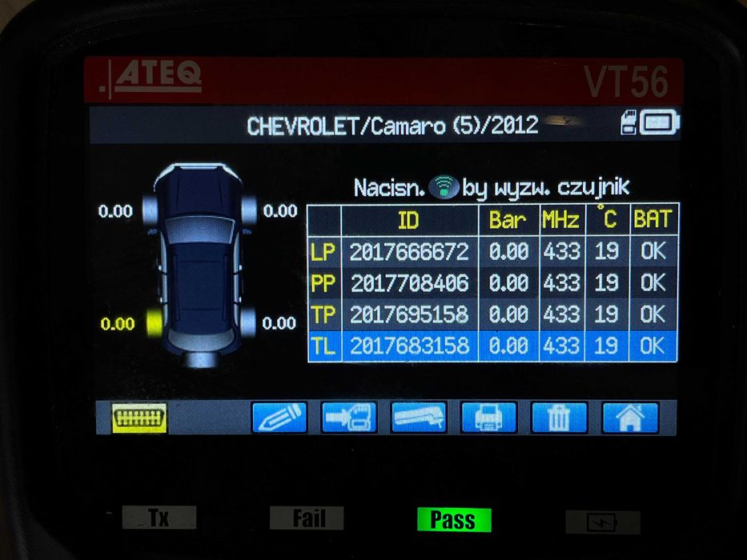Select the TP sensor row label
The height and width of the screenshot is (560, 747).
tap(323, 314)
